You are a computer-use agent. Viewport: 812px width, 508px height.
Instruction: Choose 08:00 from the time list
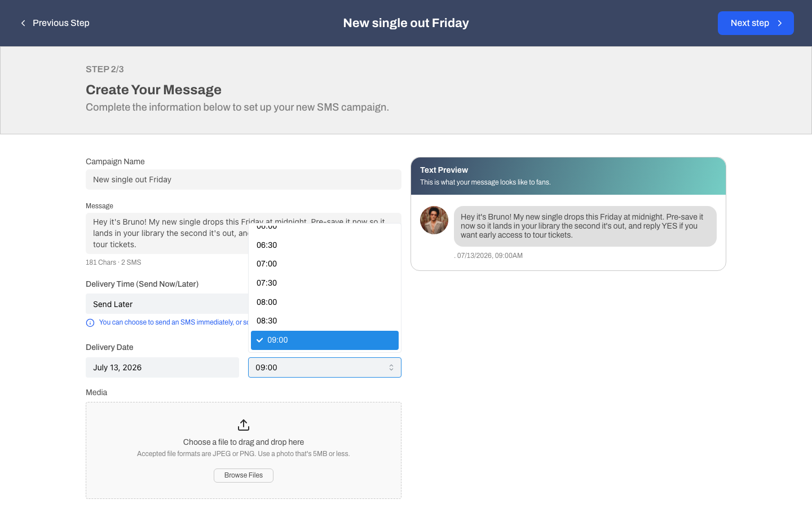tap(325, 302)
